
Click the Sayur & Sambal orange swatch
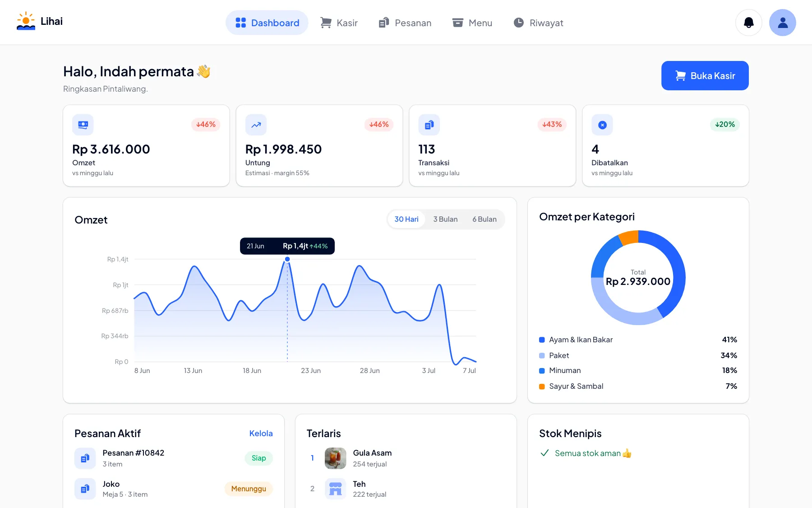(542, 387)
